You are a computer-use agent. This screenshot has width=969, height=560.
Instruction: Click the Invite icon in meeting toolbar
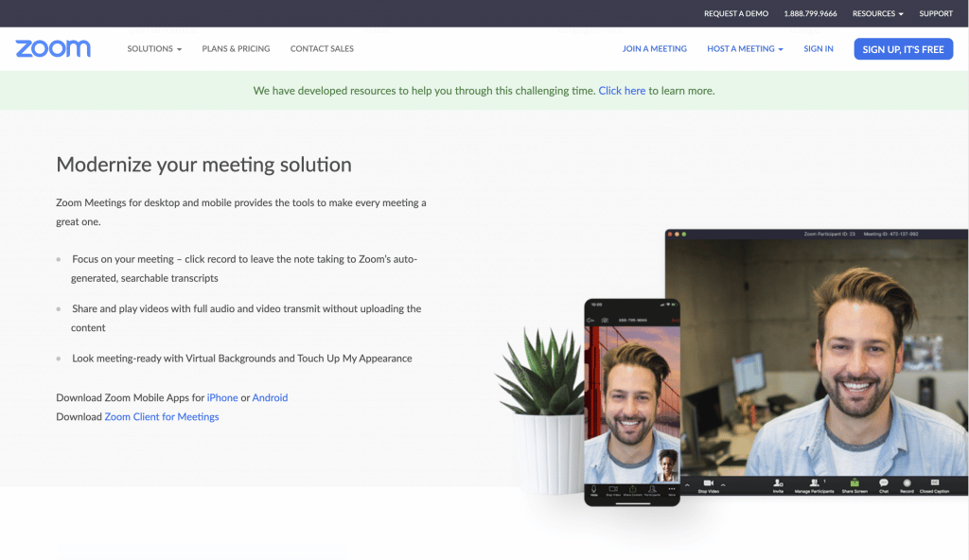click(778, 482)
